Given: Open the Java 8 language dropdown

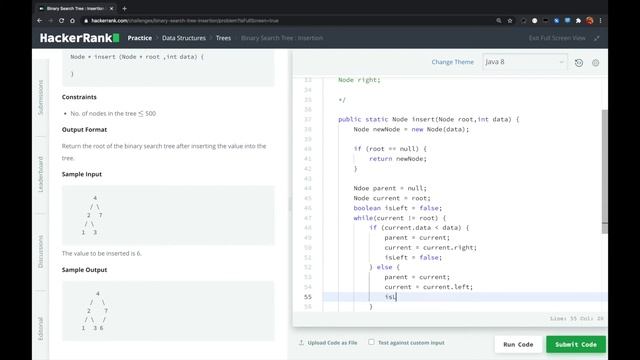Looking at the screenshot, I should [x=524, y=62].
